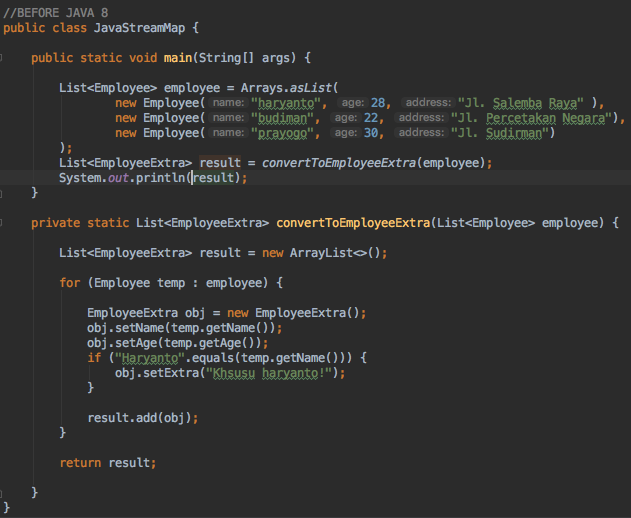Click the setName method call
631x518 pixels.
(x=140, y=328)
